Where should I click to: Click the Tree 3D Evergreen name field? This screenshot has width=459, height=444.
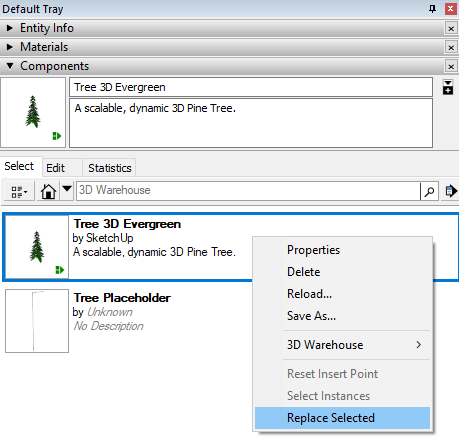click(x=251, y=87)
